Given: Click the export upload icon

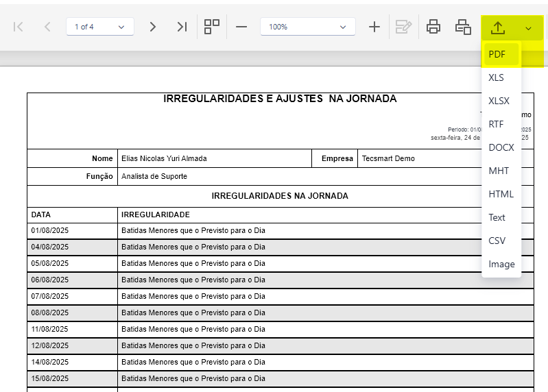Looking at the screenshot, I should tap(498, 28).
